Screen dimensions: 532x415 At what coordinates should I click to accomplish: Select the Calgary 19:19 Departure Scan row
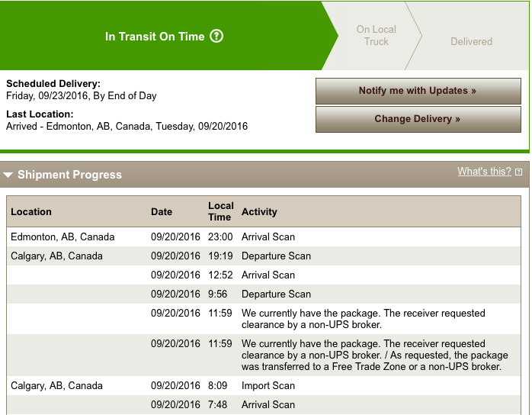(x=264, y=256)
